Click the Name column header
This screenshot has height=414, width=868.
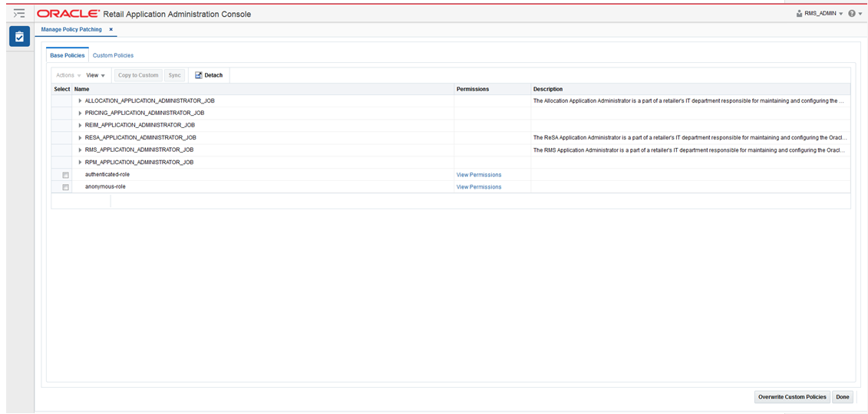[x=263, y=89]
